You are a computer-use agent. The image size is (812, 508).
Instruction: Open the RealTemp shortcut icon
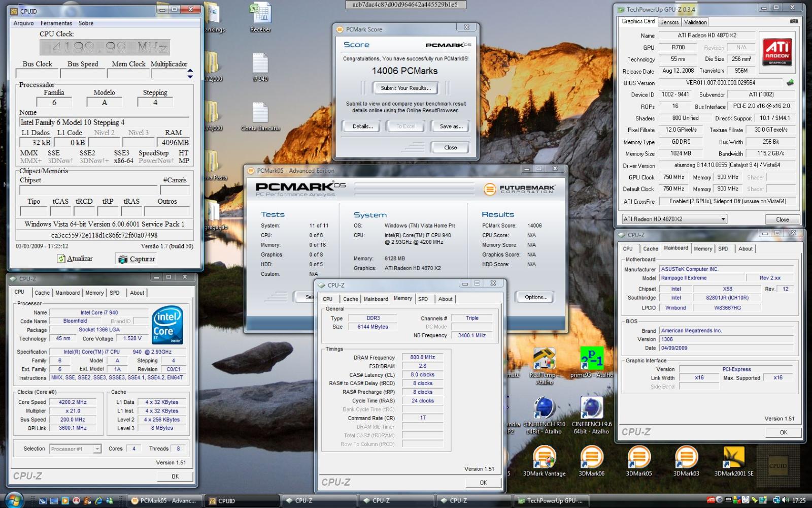click(545, 360)
